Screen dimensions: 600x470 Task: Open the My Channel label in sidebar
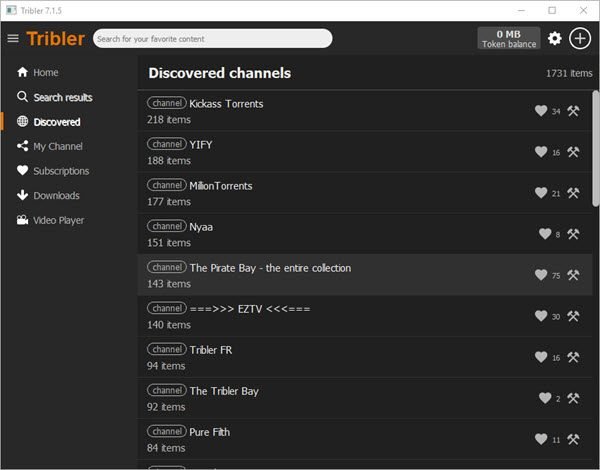click(x=58, y=146)
